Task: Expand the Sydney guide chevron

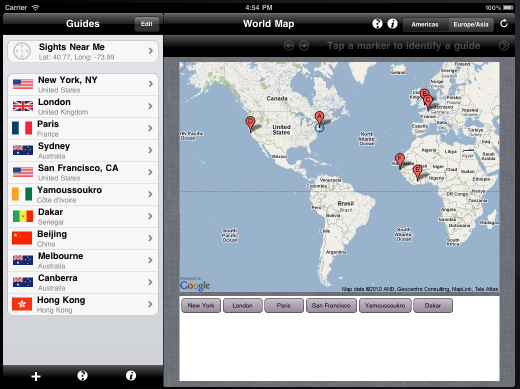Action: tap(151, 150)
